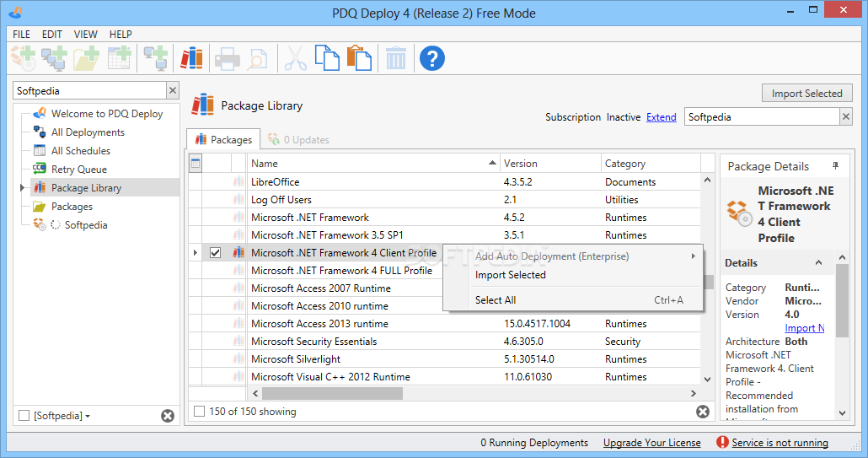Click the Service is not running link
This screenshot has height=458, width=868.
[780, 443]
